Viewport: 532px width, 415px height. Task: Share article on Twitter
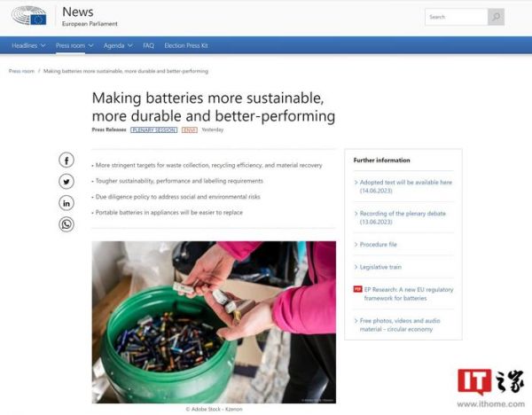pos(66,181)
